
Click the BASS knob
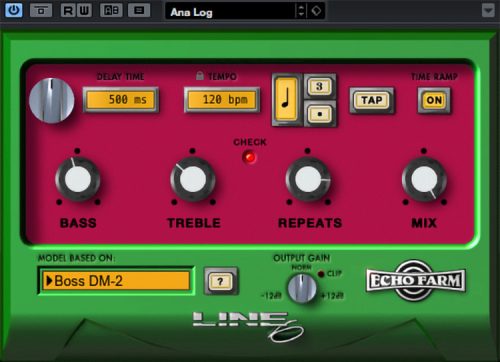pos(78,179)
